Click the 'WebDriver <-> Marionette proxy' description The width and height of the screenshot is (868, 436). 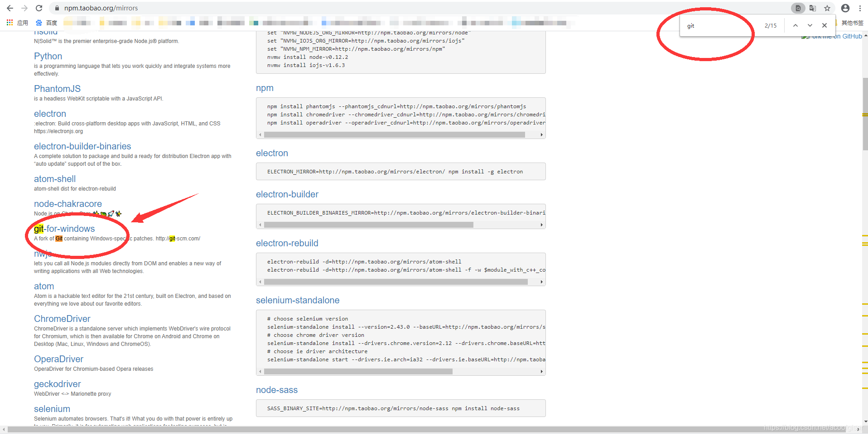tap(72, 394)
